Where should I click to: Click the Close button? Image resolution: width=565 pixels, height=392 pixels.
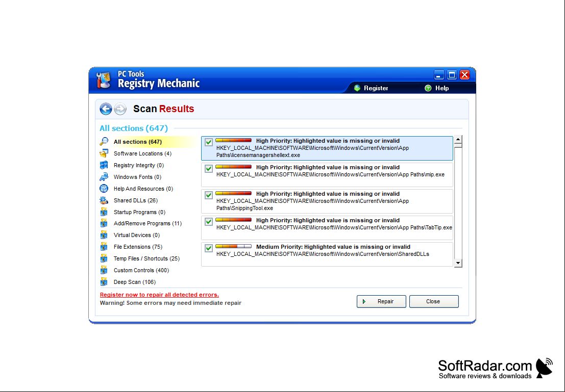point(434,301)
